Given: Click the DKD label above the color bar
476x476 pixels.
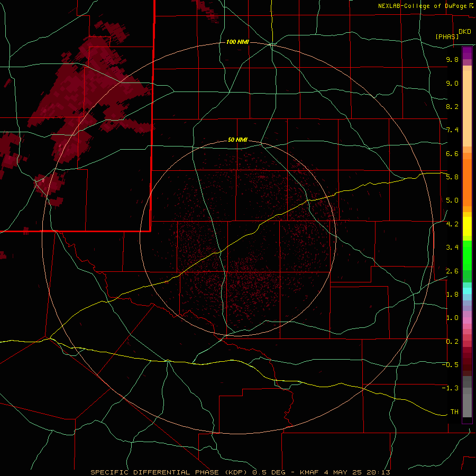Looking at the screenshot, I should (x=465, y=32).
